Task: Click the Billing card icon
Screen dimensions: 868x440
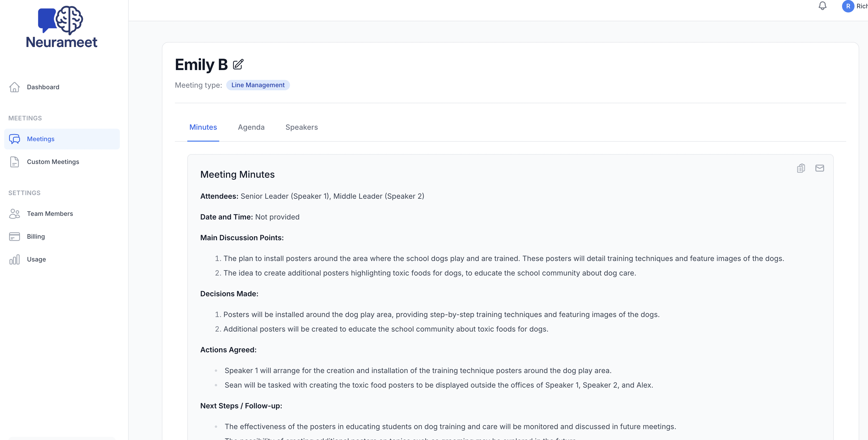Action: click(x=15, y=237)
